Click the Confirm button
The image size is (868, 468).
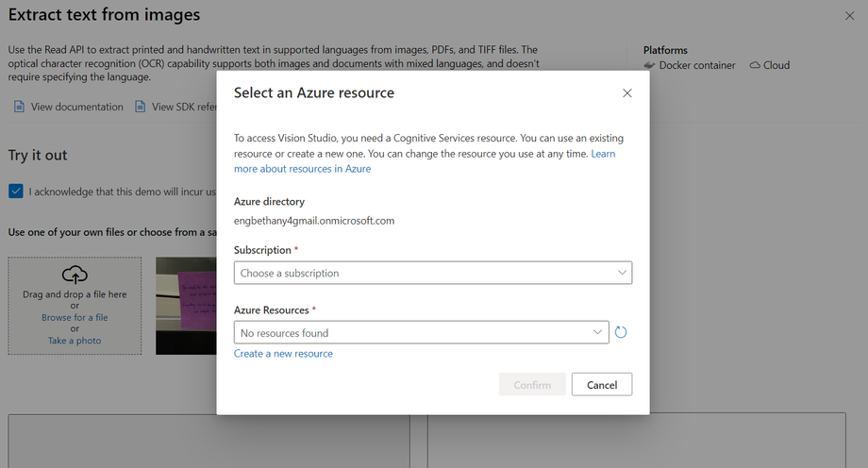[x=532, y=385]
